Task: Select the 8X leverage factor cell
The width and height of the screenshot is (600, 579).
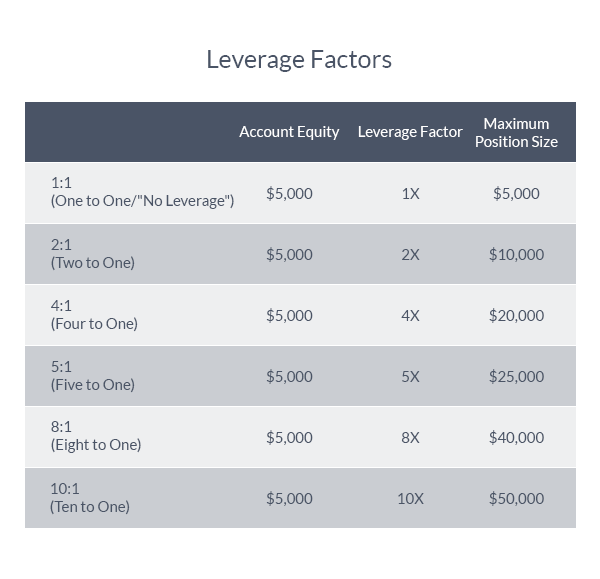Action: 410,437
